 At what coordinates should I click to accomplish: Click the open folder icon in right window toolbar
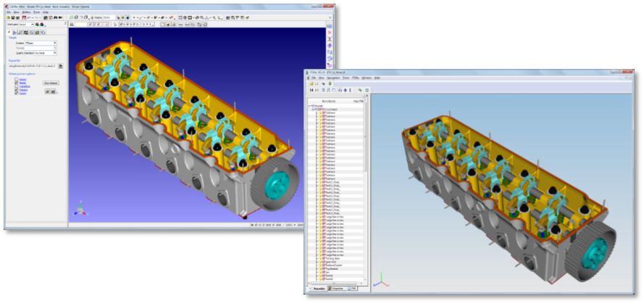click(x=311, y=83)
